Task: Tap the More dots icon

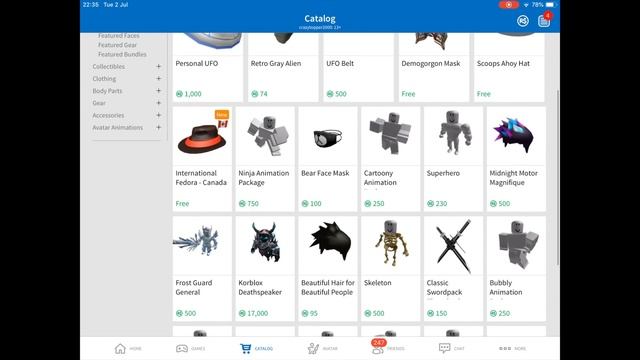Action: coord(505,349)
